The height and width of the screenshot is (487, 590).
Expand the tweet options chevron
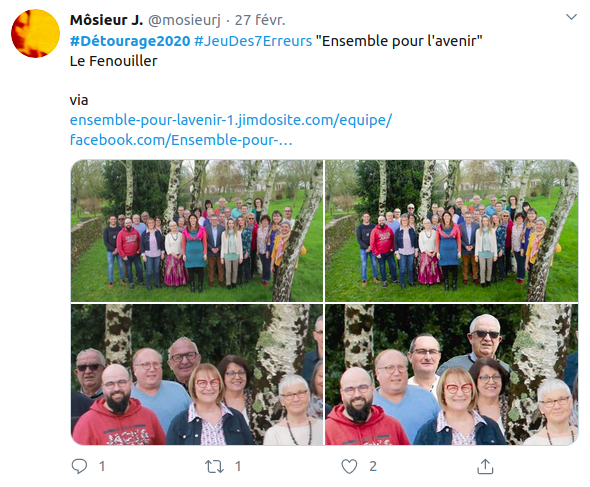coord(572,17)
